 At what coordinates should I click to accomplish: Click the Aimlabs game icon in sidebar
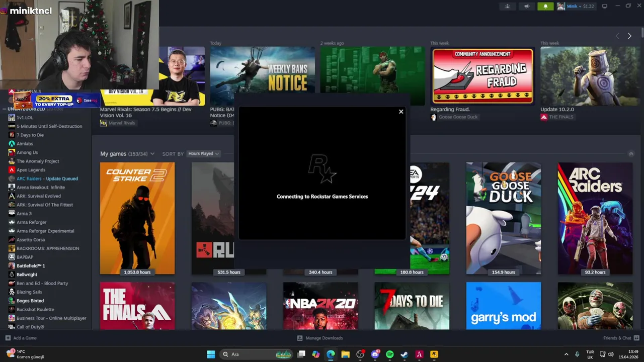[x=12, y=144]
